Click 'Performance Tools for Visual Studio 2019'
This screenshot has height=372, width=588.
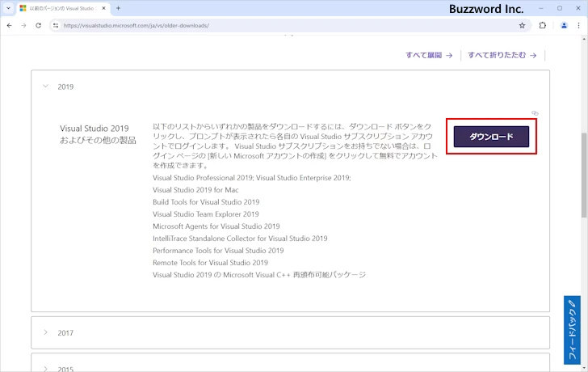(218, 251)
